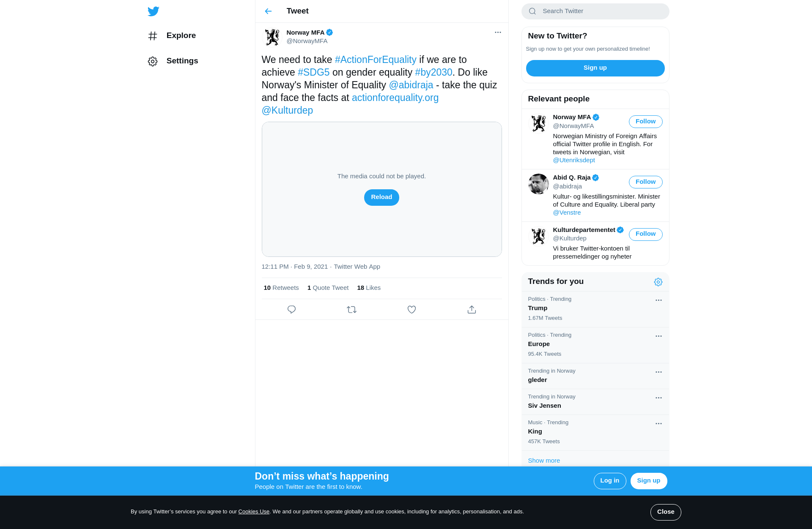This screenshot has height=529, width=812.
Task: Reply to the tweet with comment icon
Action: click(x=291, y=310)
